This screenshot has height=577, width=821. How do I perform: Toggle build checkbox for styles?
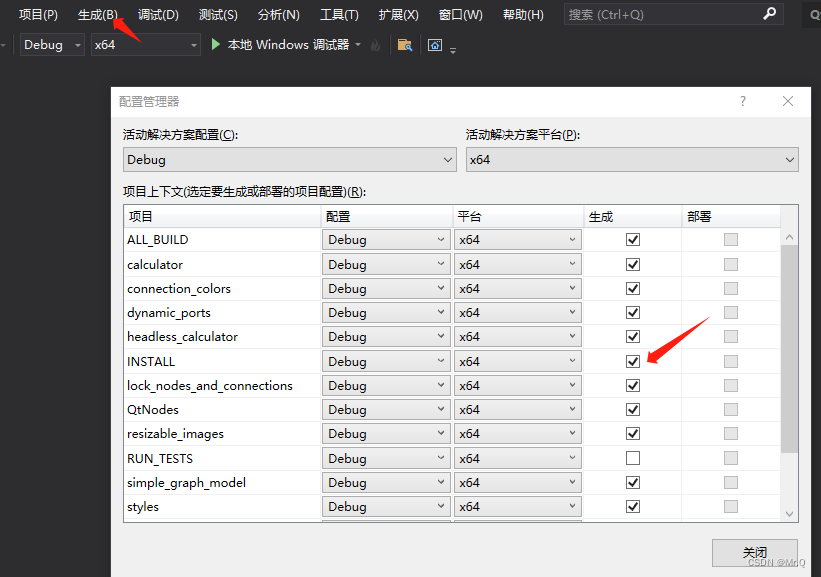(633, 506)
